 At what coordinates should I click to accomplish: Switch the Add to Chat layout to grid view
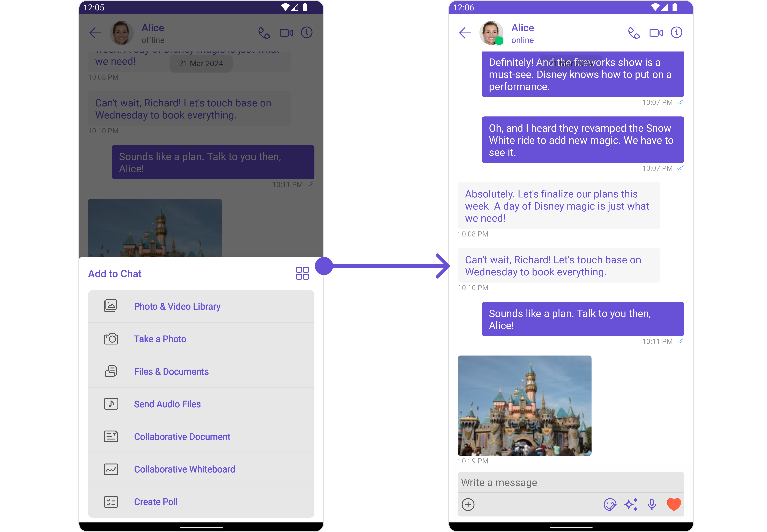pyautogui.click(x=302, y=273)
